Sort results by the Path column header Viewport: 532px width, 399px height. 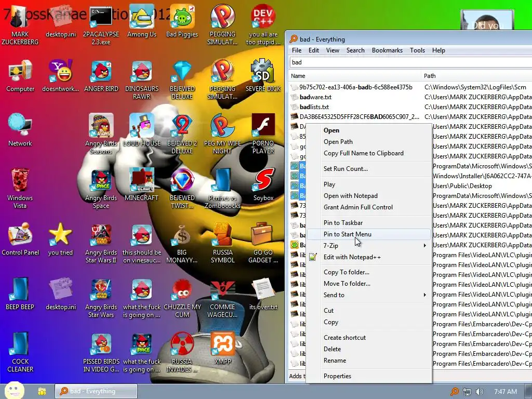(x=477, y=76)
